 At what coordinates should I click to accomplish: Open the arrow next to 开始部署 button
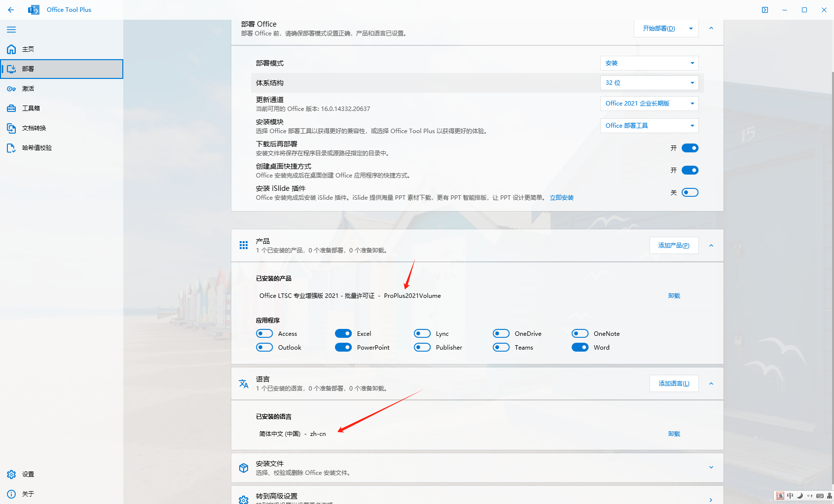point(691,29)
